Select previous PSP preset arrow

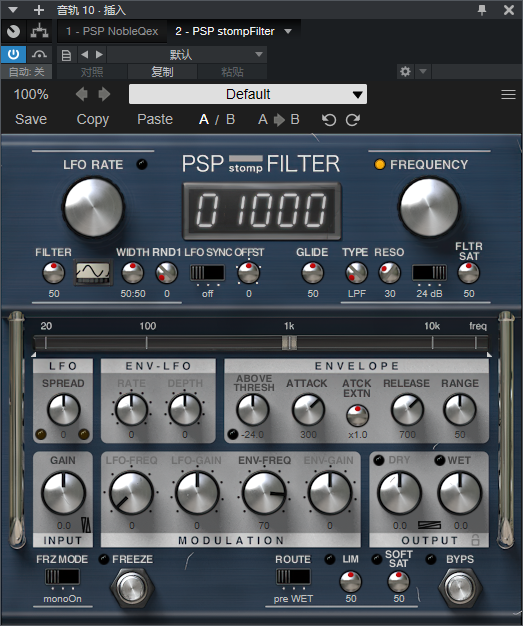point(82,94)
